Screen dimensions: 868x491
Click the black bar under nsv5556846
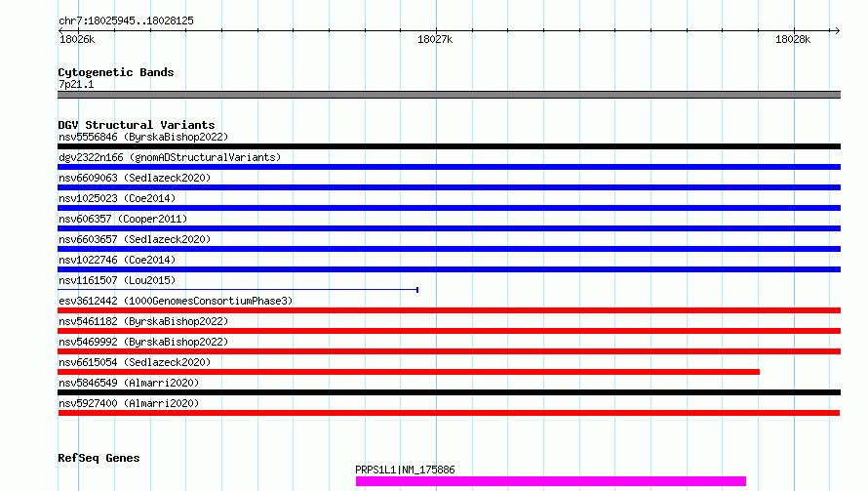pyautogui.click(x=449, y=146)
